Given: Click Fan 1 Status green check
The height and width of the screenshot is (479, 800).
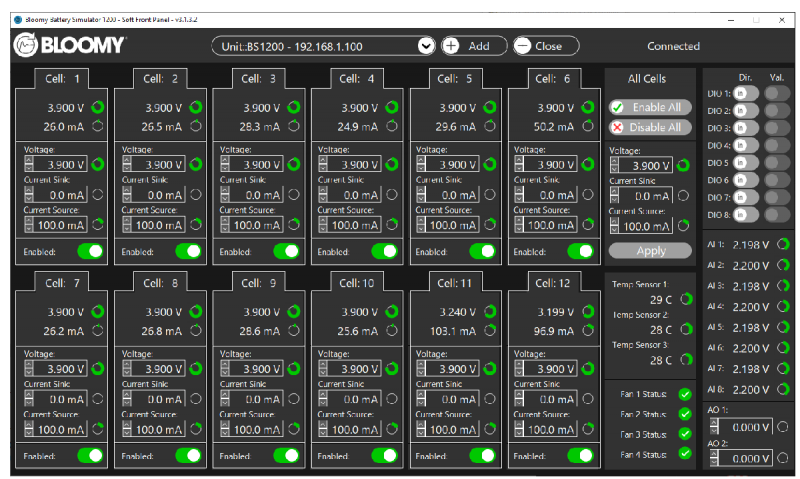Looking at the screenshot, I should pyautogui.click(x=685, y=394).
